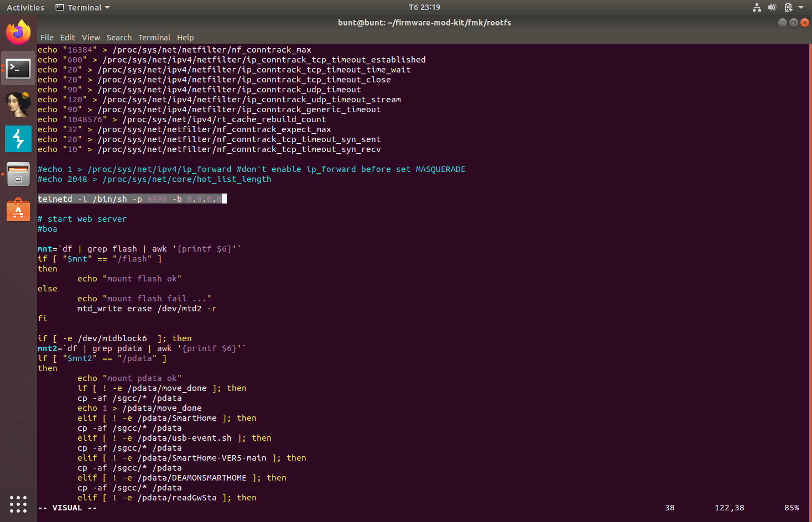Click the 'echo "mount flash ok"' line
The image size is (812, 522).
click(x=129, y=279)
